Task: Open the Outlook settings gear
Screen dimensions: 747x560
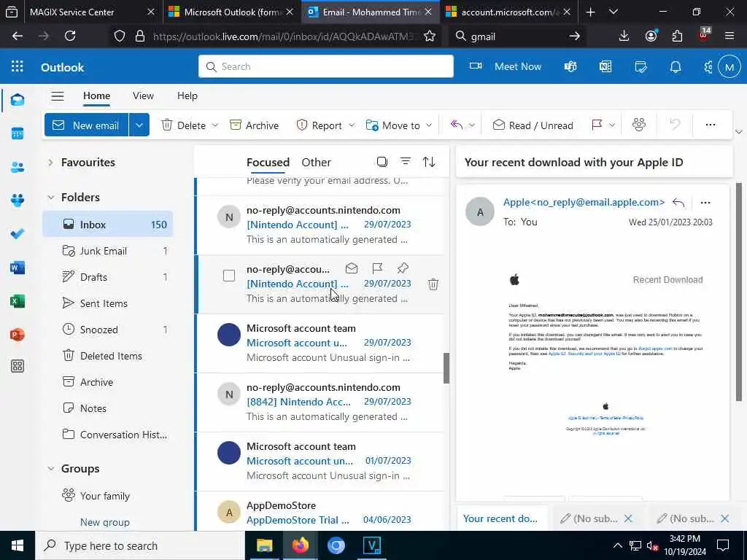Action: point(708,66)
